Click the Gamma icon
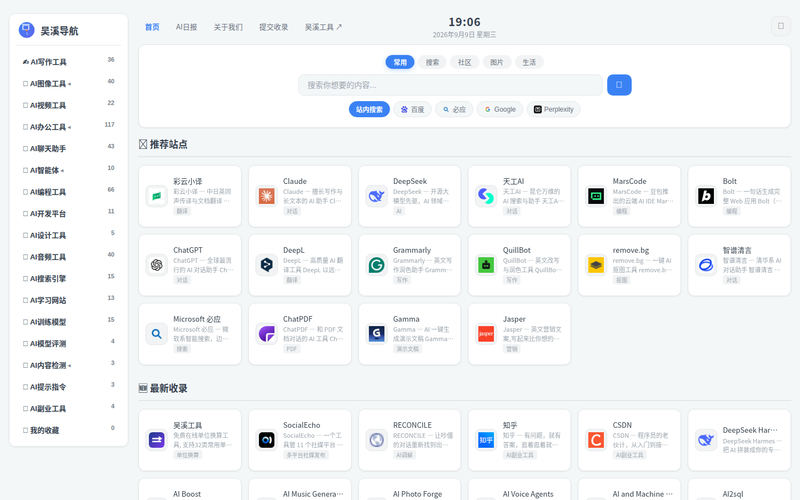 (377, 334)
